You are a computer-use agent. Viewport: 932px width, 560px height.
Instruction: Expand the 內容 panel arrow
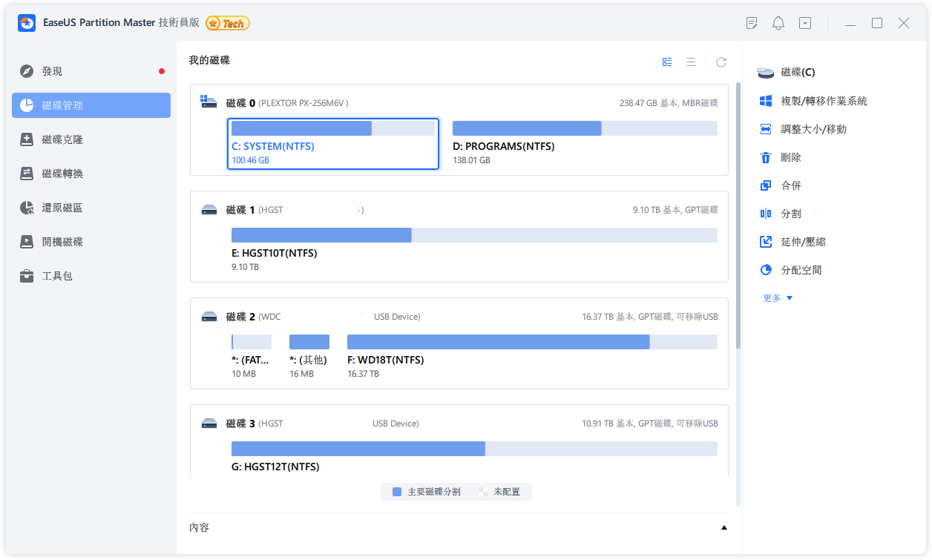(723, 527)
